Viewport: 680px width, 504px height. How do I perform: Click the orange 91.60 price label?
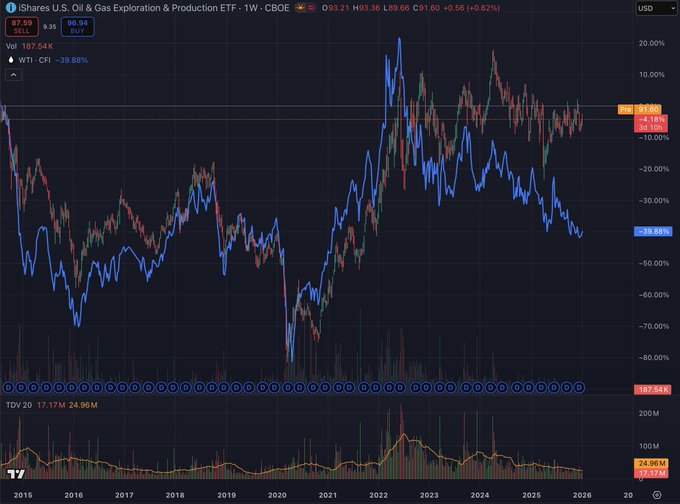coord(648,109)
